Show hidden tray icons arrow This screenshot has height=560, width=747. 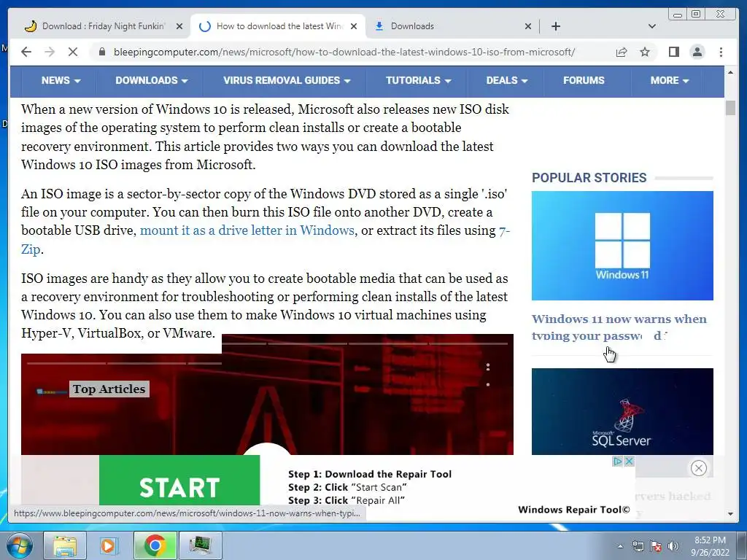coord(620,547)
